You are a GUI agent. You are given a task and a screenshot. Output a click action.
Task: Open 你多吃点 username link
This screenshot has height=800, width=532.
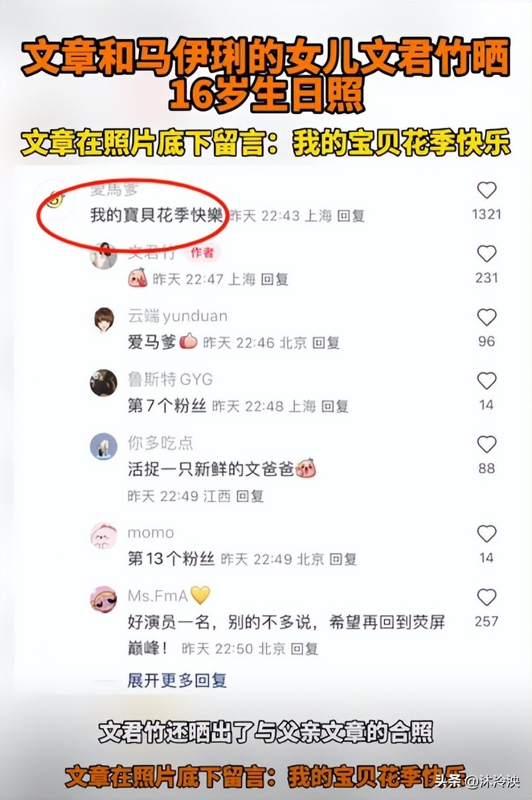(x=160, y=443)
